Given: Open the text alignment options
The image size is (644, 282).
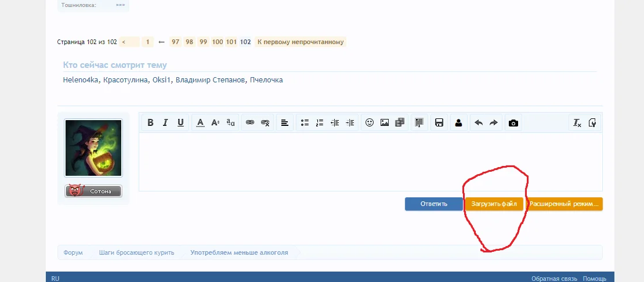Looking at the screenshot, I should [x=285, y=123].
